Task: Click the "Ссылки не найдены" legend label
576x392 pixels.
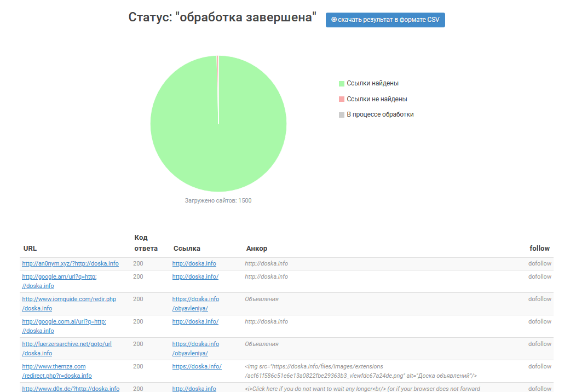Action: coord(377,99)
